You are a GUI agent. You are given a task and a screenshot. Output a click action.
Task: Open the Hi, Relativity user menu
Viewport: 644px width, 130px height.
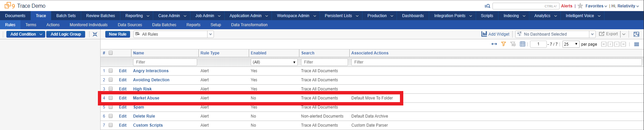pos(625,6)
